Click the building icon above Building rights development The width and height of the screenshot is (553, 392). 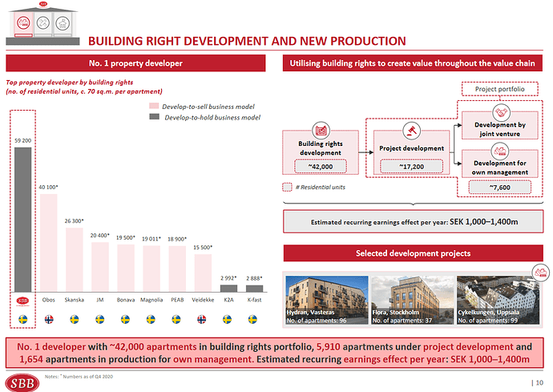tap(321, 131)
